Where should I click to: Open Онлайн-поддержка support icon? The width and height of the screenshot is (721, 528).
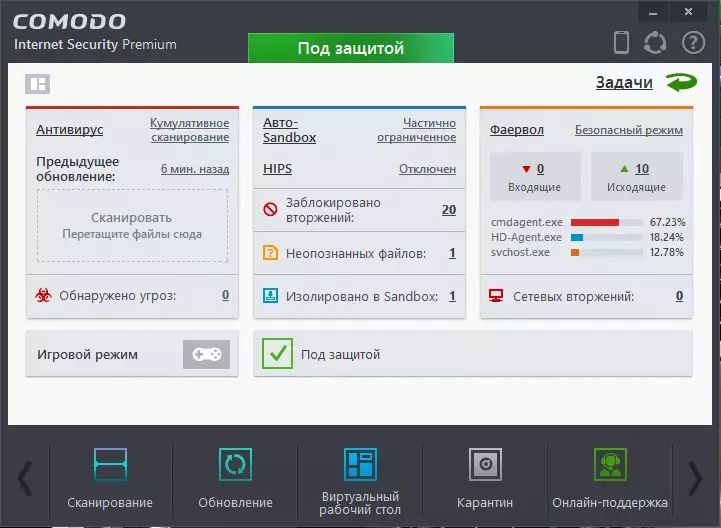610,465
